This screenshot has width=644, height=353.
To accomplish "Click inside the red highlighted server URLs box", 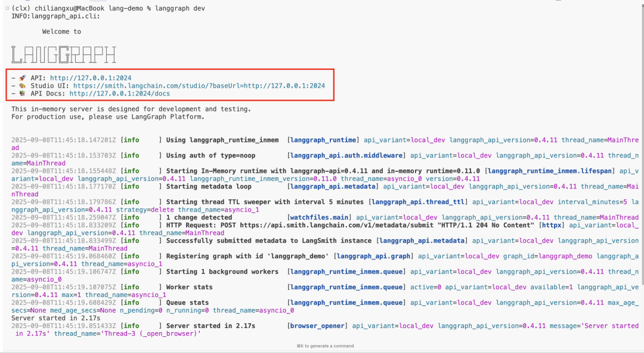I will tap(173, 85).
